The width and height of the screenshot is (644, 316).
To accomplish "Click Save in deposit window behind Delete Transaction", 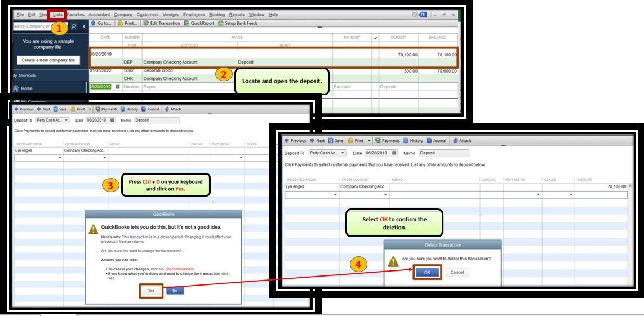I will tap(335, 140).
